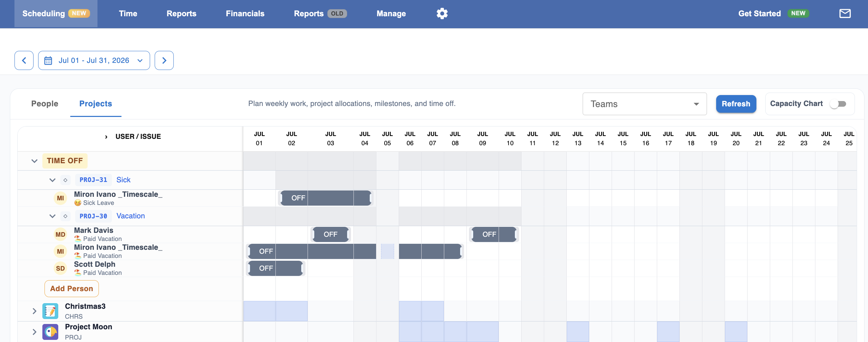
Task: Open the settings gear icon
Action: click(x=442, y=13)
